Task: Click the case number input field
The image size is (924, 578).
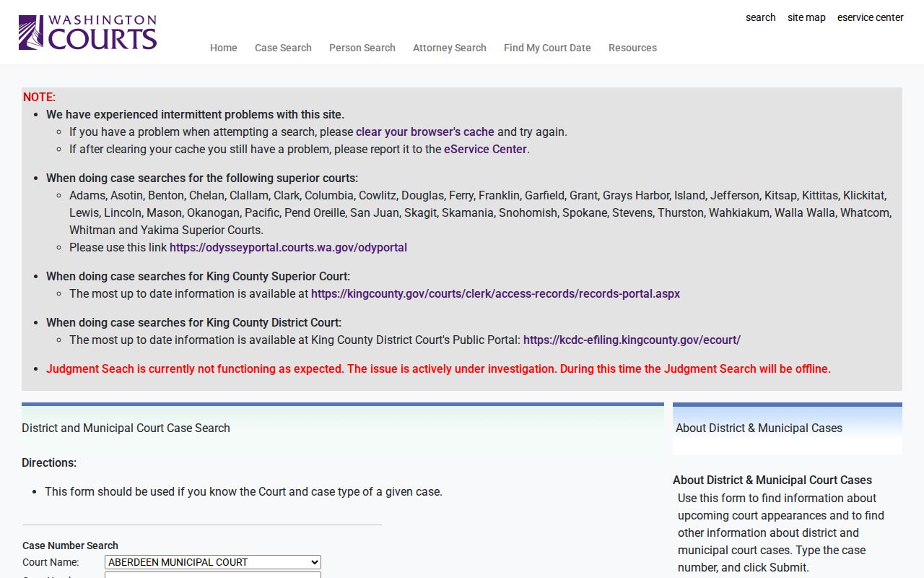Action: tap(213, 575)
